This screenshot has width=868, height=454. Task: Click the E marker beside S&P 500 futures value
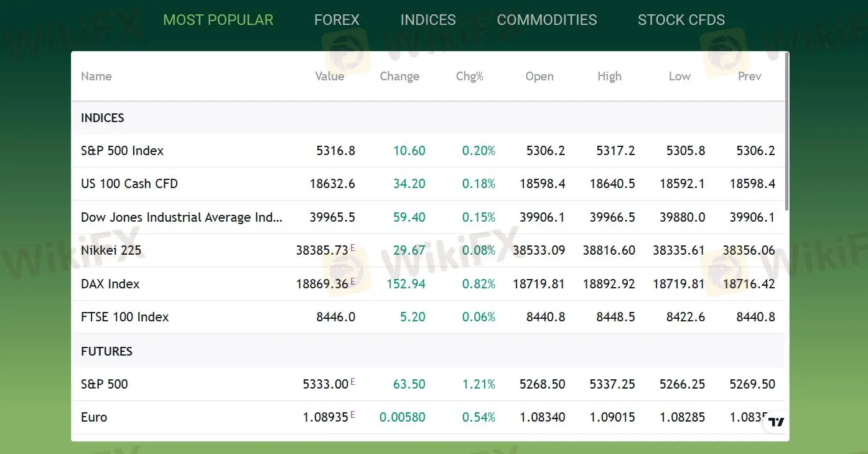pos(353,382)
